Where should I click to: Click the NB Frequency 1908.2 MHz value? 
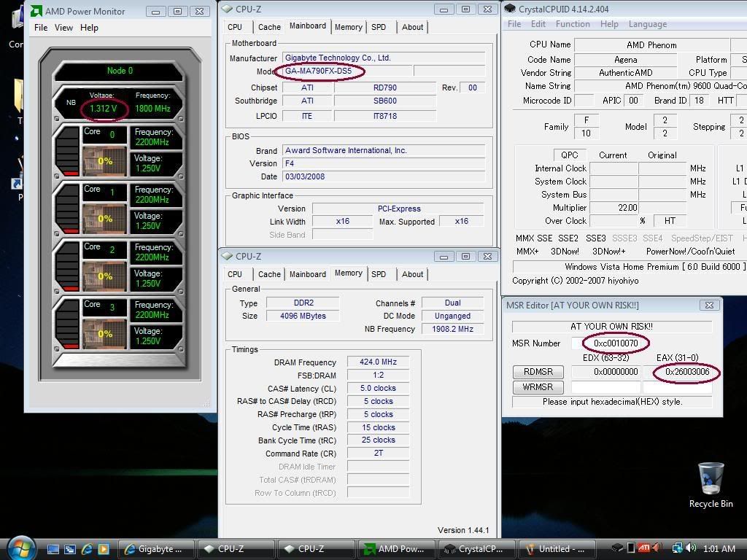click(452, 329)
